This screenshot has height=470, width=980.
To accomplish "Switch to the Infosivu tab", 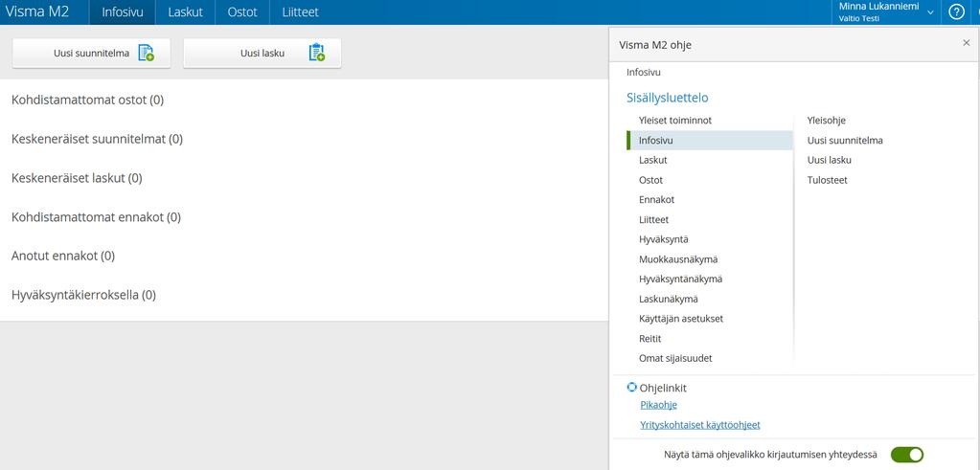I will (123, 11).
